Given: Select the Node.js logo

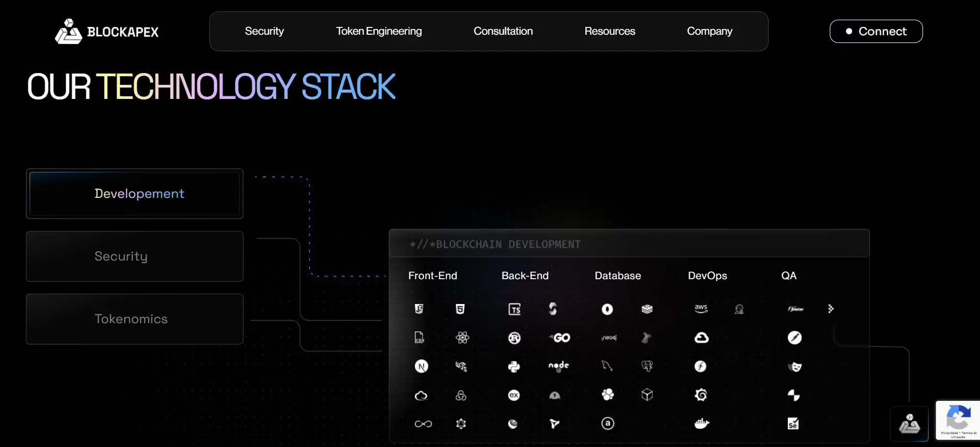Looking at the screenshot, I should (558, 366).
